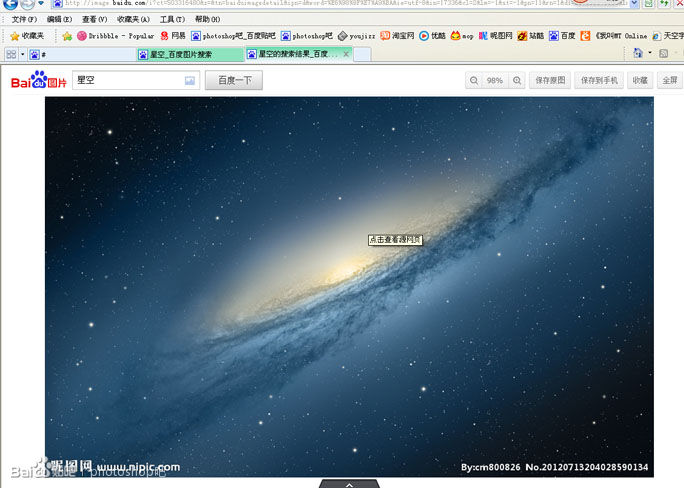This screenshot has width=684, height=488.
Task: Open the short photoshop吧 bookmark
Action: pos(307,36)
